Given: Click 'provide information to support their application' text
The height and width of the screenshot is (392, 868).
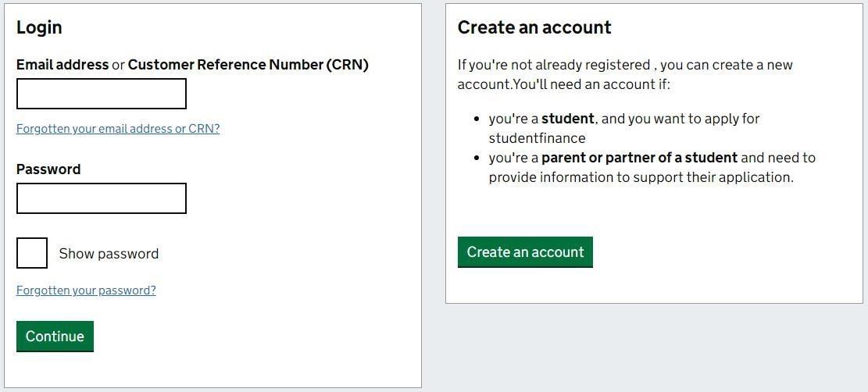Looking at the screenshot, I should (641, 177).
